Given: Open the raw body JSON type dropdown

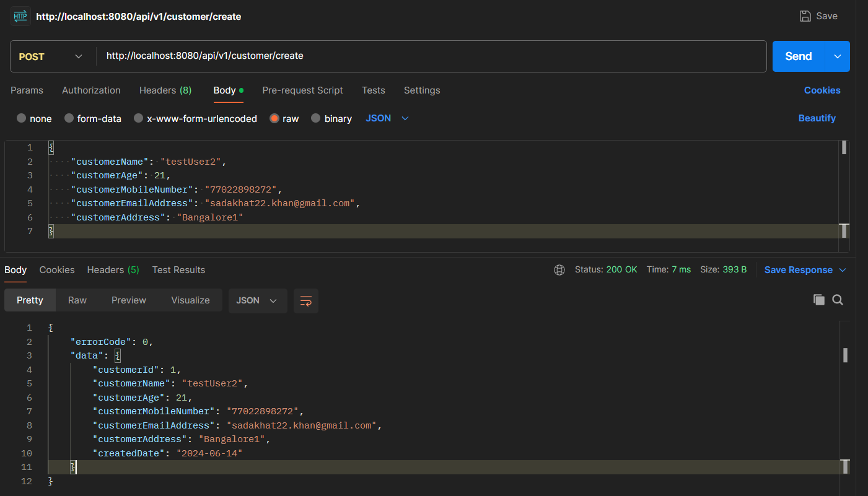Looking at the screenshot, I should pos(387,118).
